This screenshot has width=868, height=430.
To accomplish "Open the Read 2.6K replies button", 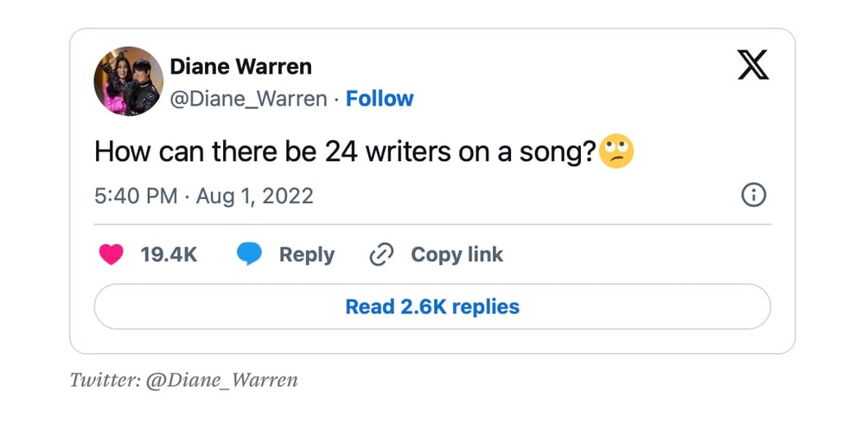I will [x=432, y=306].
